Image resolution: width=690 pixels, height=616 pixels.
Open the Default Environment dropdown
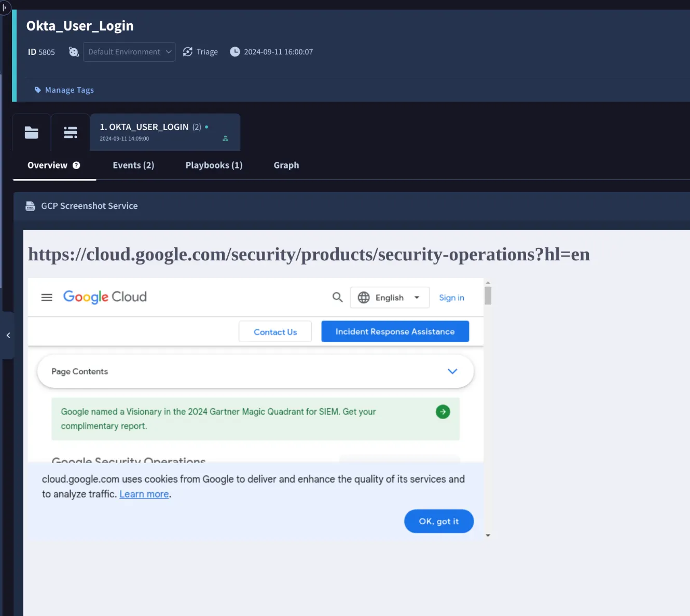tap(129, 51)
